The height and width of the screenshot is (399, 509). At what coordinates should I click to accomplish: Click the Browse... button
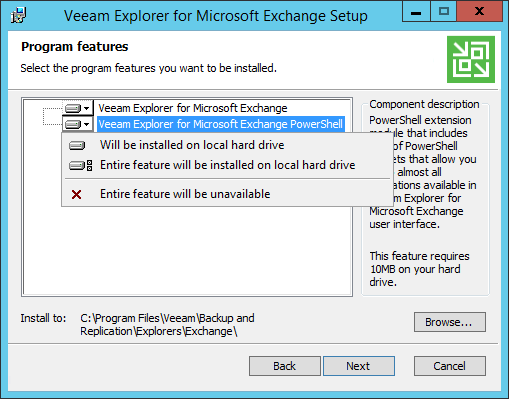tap(450, 322)
